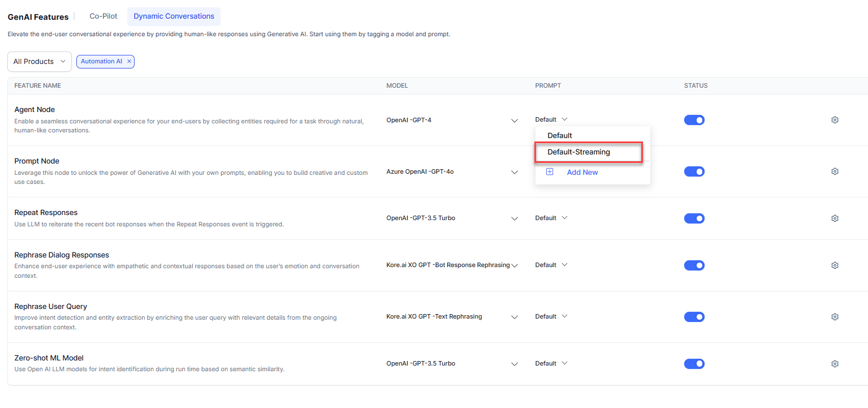
Task: Select the Dynamic Conversations tab
Action: [174, 16]
